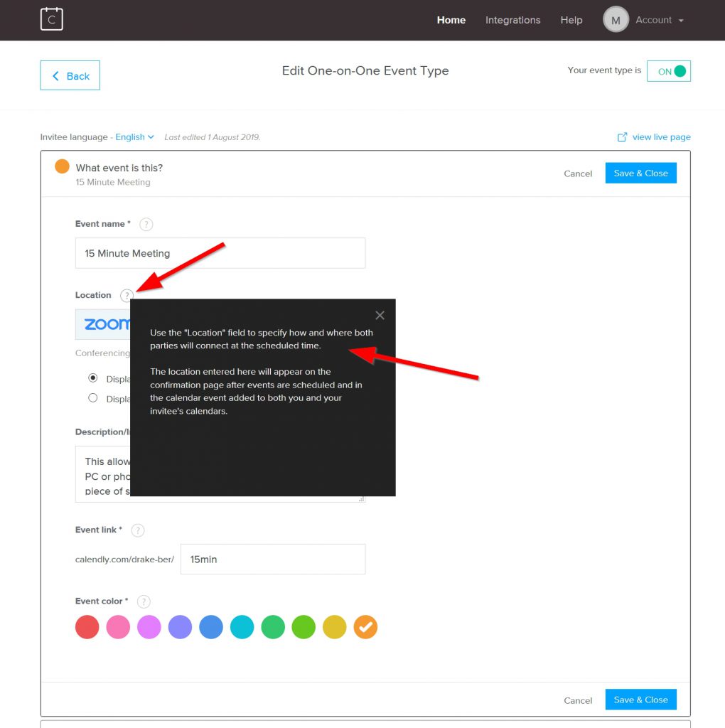Click the help icon beside Event color
The height and width of the screenshot is (728, 725).
point(144,601)
